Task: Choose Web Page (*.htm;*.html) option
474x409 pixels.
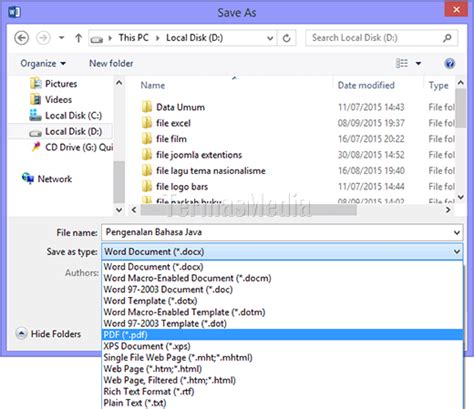Action: 282,369
